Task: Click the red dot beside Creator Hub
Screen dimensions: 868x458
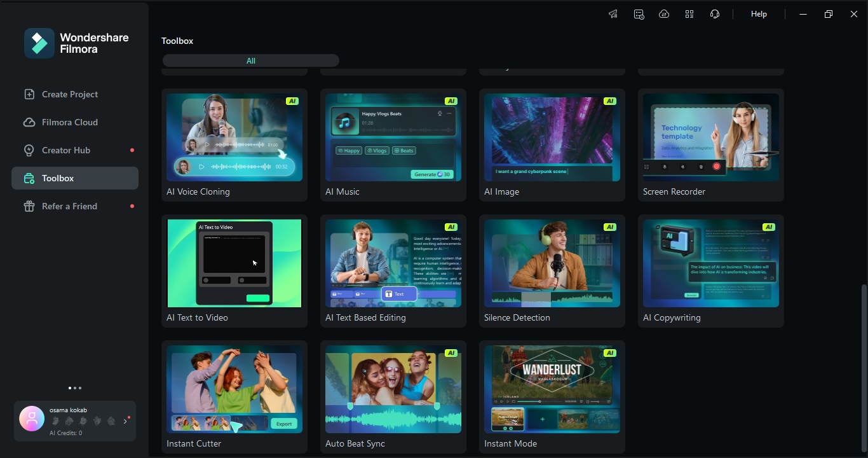Action: pos(132,150)
